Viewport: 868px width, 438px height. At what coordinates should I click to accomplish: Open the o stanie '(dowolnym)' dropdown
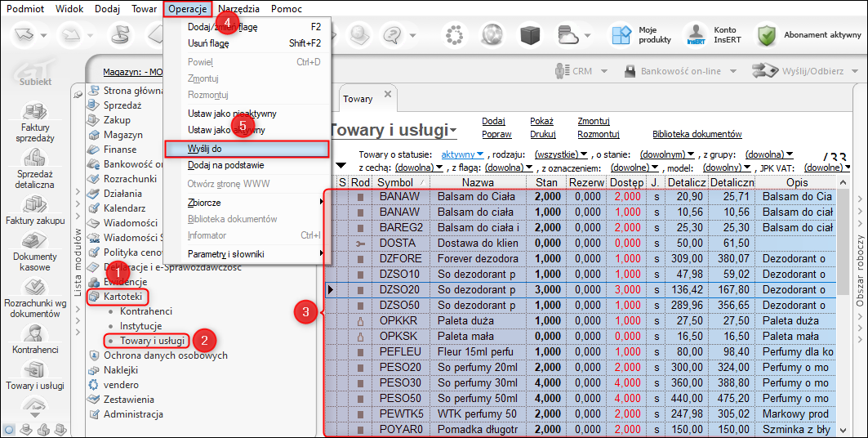coord(667,154)
